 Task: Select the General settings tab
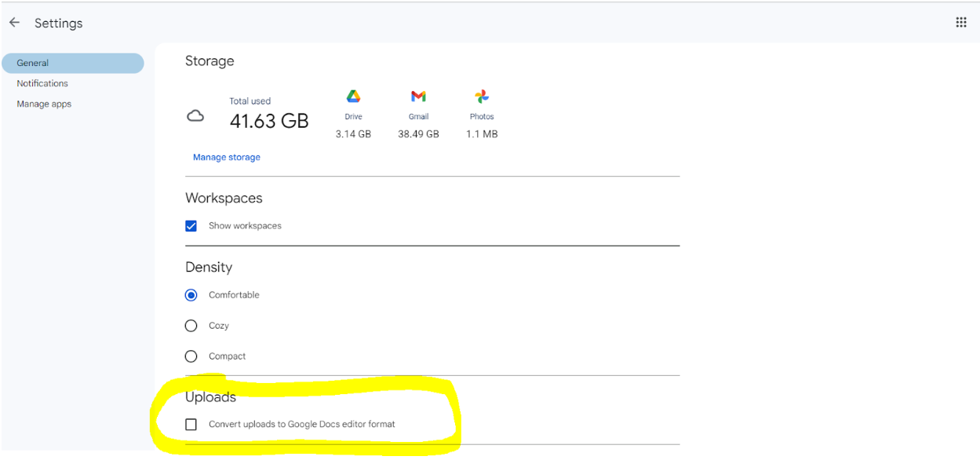click(33, 63)
